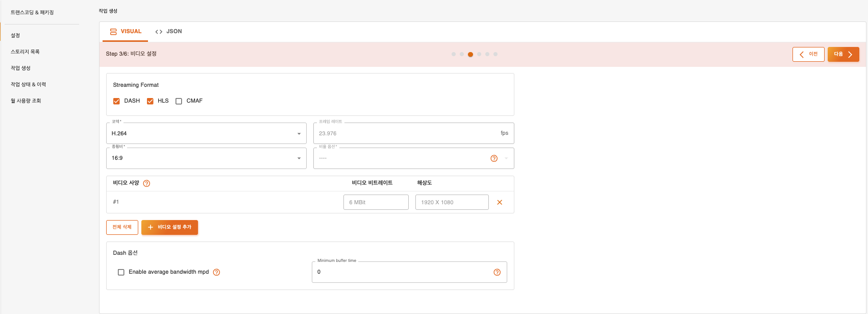The image size is (868, 314).
Task: Switch to the JSON tab
Action: [168, 32]
